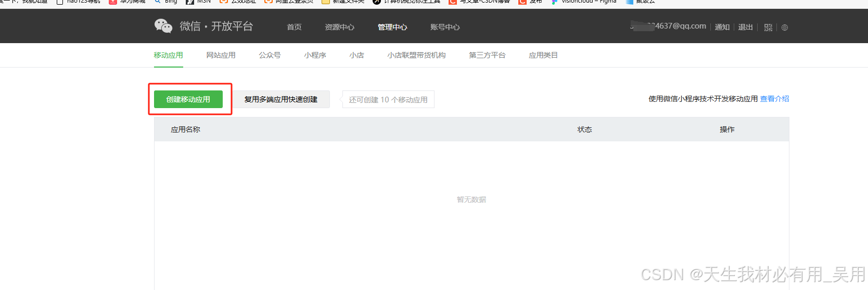Screen dimensions: 868x290
Task: Open the 第三方平台 tab
Action: pos(487,55)
